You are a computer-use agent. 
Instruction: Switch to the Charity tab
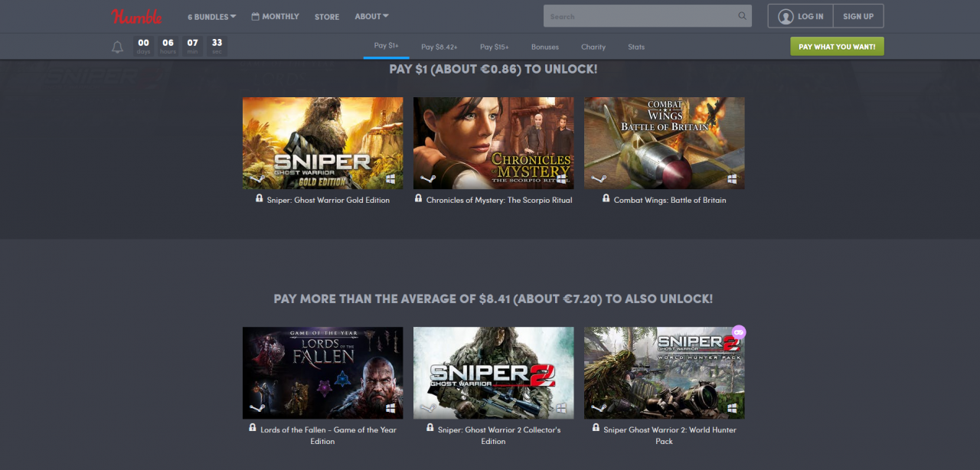[x=593, y=47]
